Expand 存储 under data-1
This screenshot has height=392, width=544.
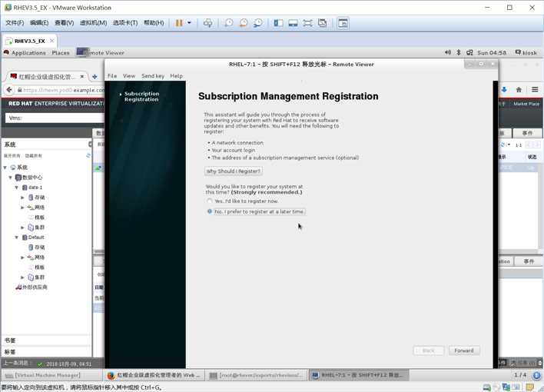(22, 198)
